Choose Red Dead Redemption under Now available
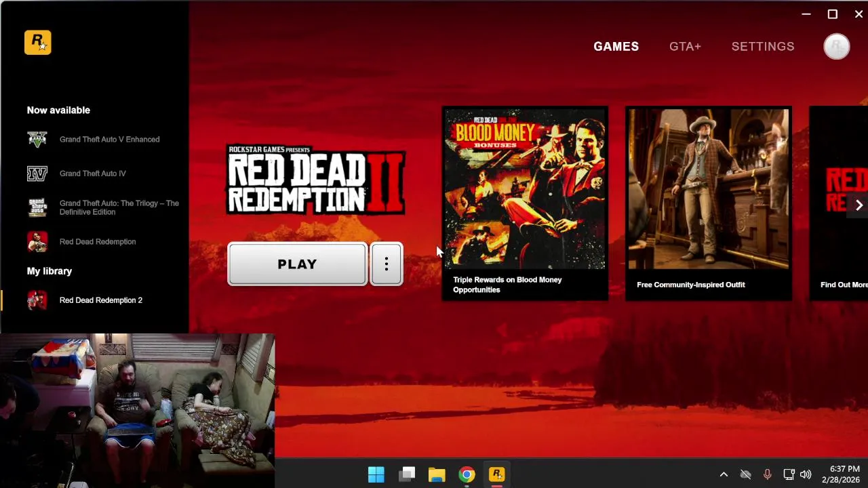The height and width of the screenshot is (488, 868). pos(98,242)
